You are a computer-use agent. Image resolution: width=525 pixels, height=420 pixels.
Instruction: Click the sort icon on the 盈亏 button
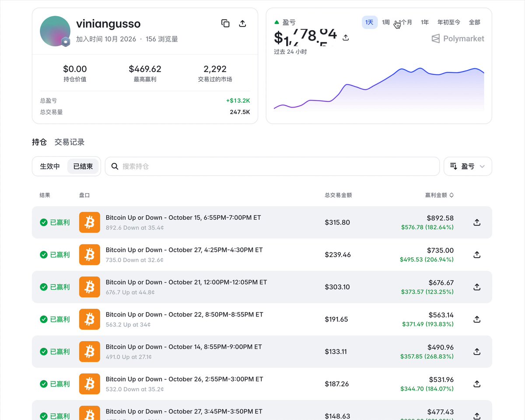454,167
